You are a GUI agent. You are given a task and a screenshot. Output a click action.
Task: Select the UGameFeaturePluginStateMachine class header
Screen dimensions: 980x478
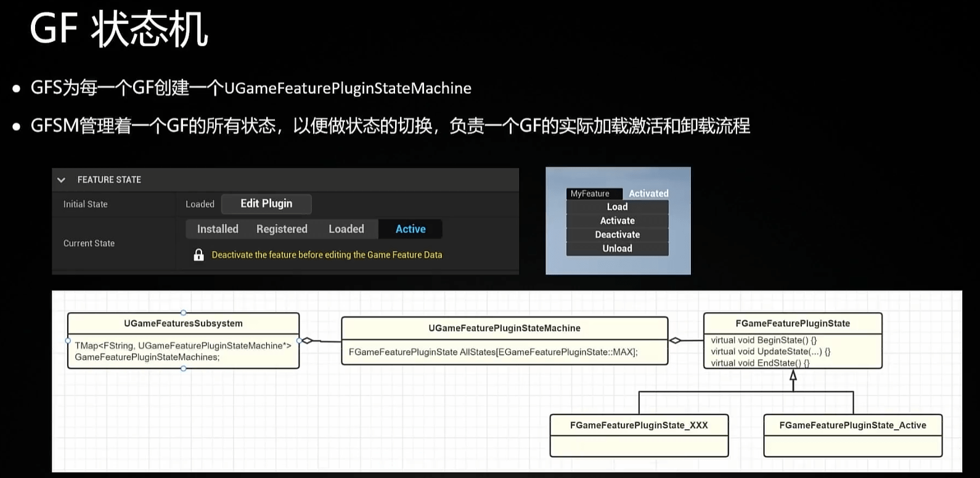tap(504, 328)
